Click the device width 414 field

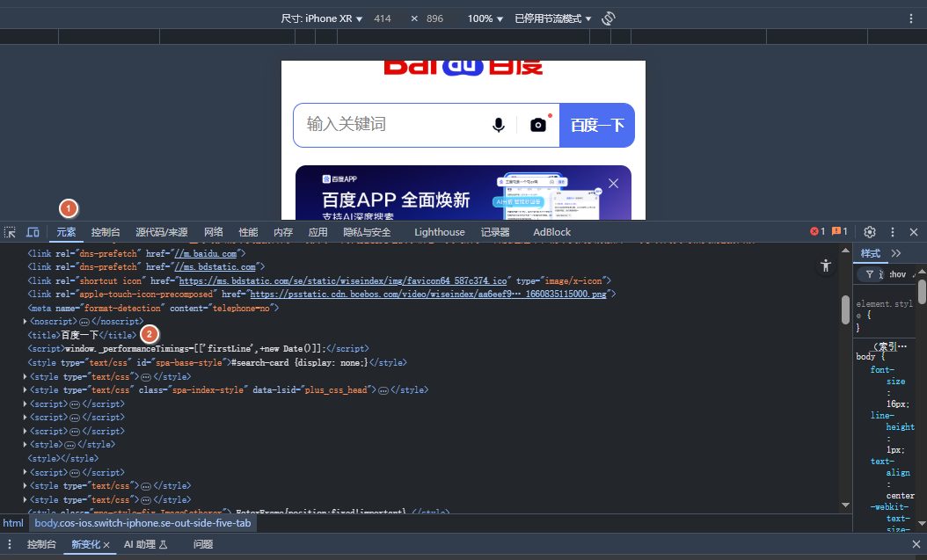tap(383, 19)
